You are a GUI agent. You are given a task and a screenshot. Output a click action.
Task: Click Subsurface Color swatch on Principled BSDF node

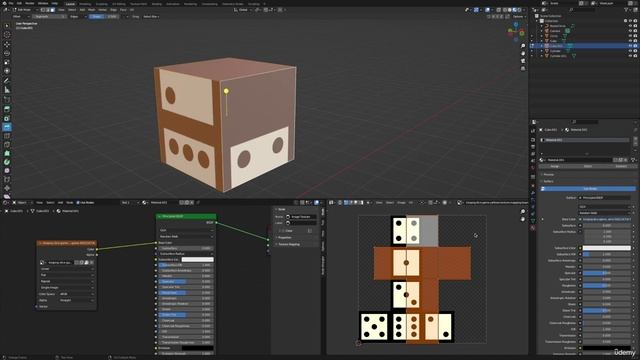pyautogui.click(x=198, y=260)
